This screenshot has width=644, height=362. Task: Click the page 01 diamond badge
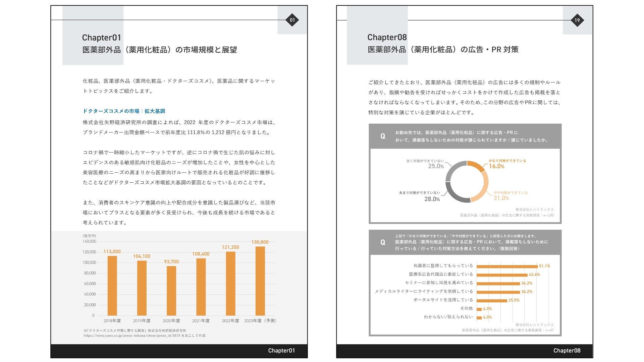point(292,20)
